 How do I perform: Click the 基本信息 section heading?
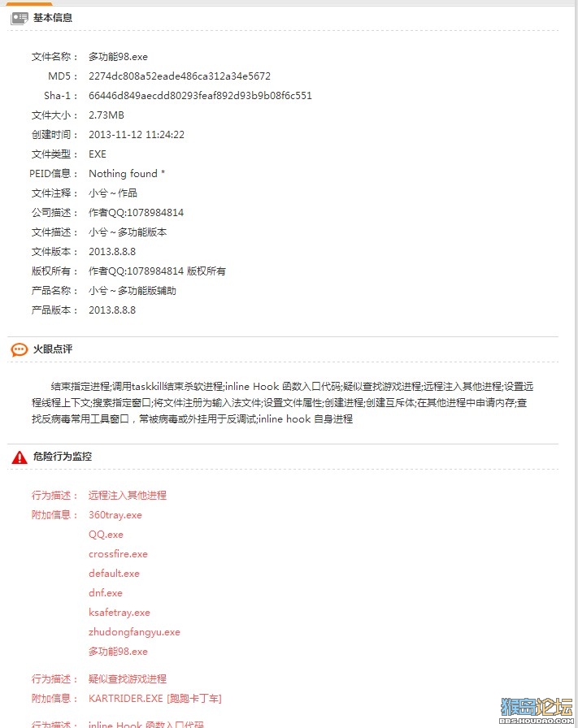[x=53, y=18]
